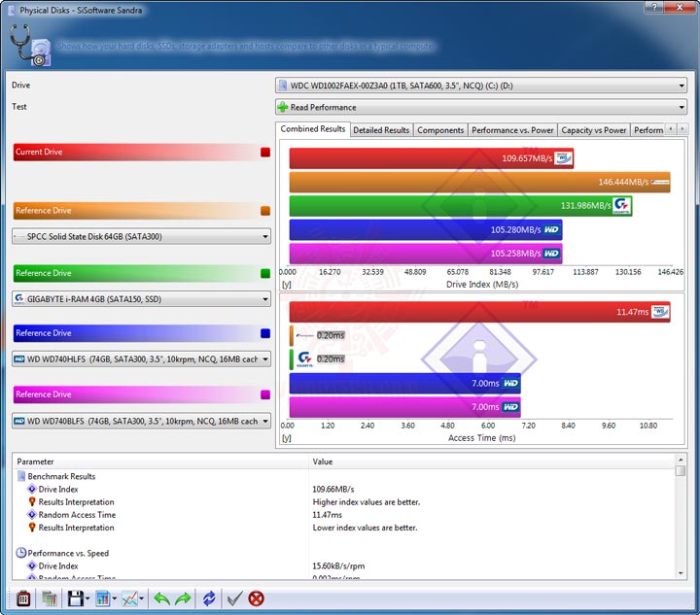
Task: Open the line graph icon's dropdown arrow
Action: (142, 598)
